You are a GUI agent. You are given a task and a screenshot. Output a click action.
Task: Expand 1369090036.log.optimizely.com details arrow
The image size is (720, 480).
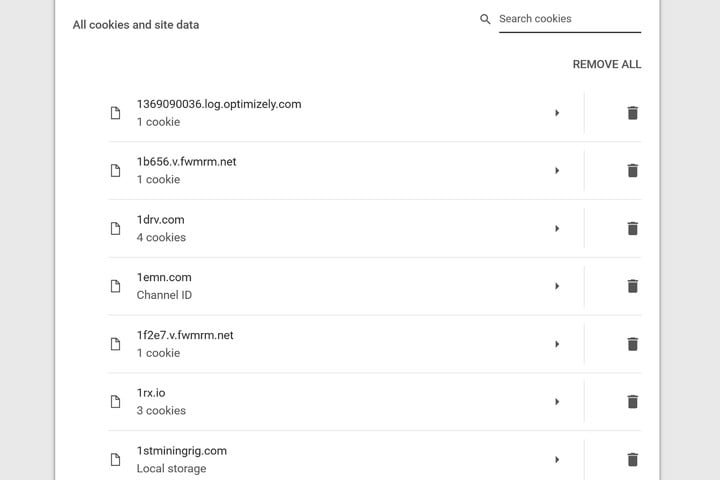click(557, 113)
